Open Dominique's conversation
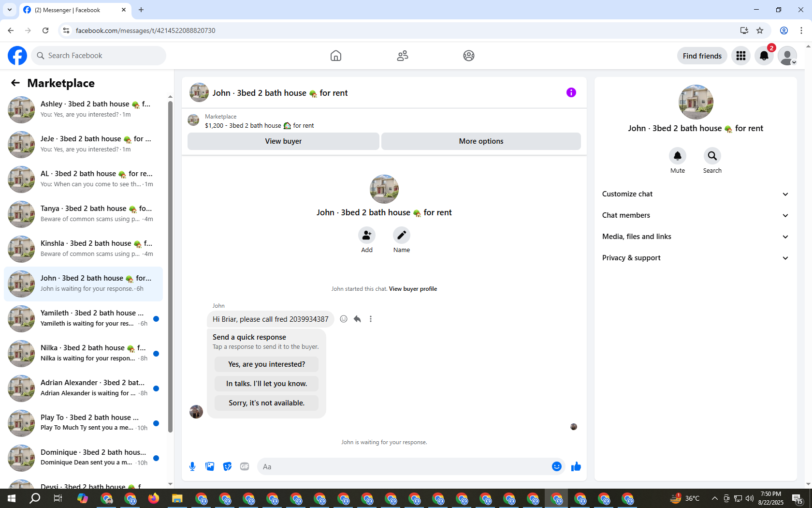The width and height of the screenshot is (812, 508). 83,458
